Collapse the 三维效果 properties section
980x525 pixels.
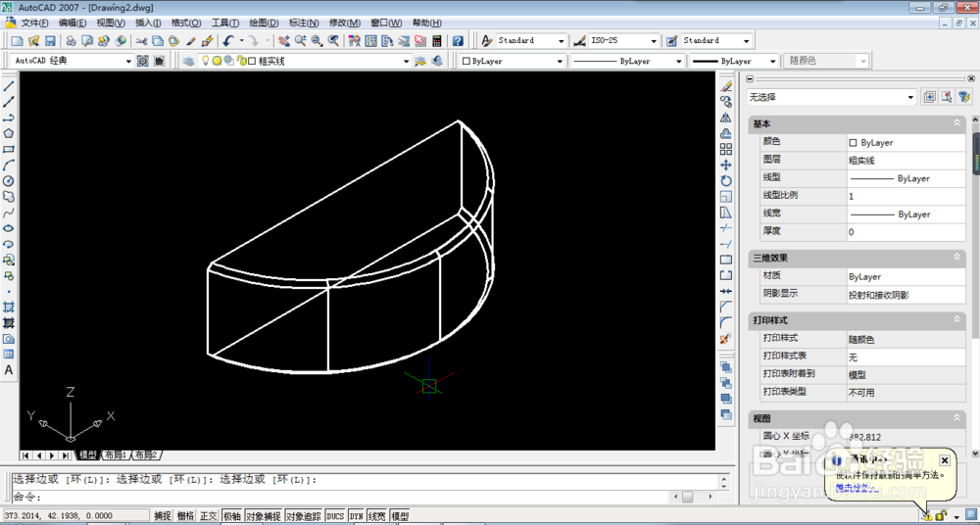point(956,257)
